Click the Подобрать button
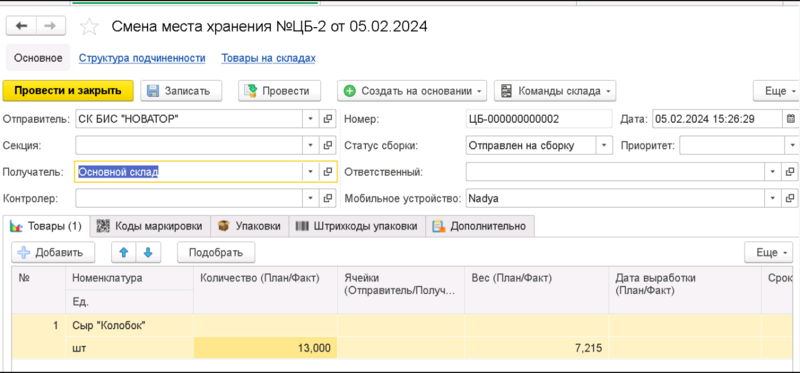 216,252
